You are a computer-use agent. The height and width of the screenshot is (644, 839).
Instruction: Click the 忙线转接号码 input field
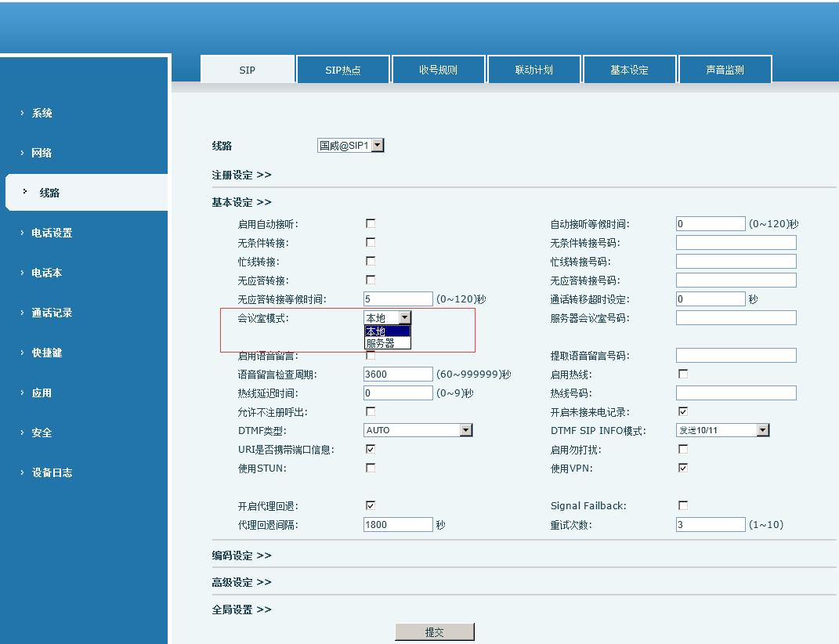tap(736, 261)
